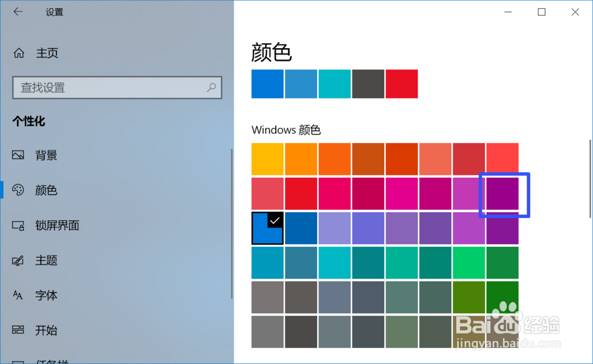This screenshot has height=364, width=593.
Task: Click the magnifier icon in the search box
Action: click(212, 87)
